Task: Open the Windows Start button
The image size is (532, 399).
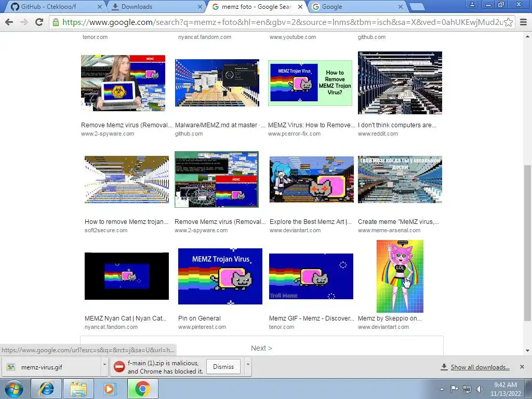Action: pyautogui.click(x=14, y=389)
